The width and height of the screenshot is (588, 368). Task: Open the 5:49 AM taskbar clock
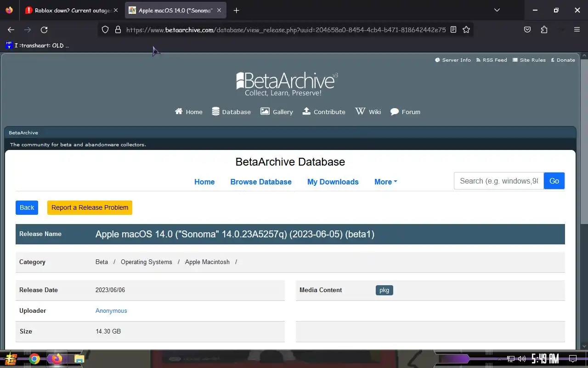545,359
